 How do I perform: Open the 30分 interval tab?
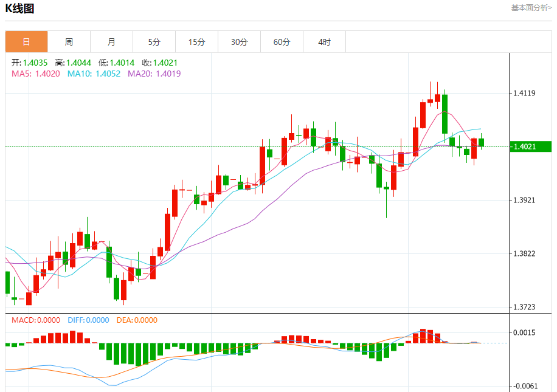[240, 42]
